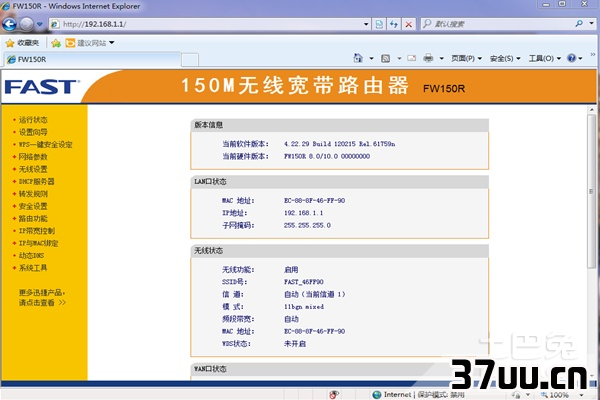This screenshot has height=400, width=600.
Task: Click the scrollbar up arrow
Action: tap(592, 109)
